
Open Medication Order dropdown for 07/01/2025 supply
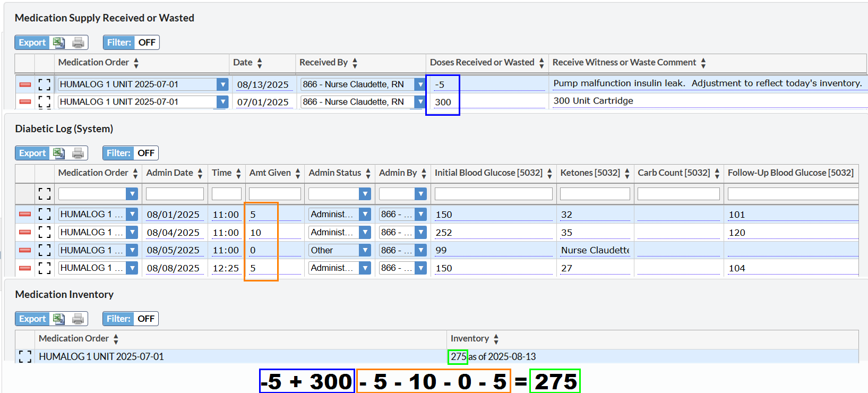tap(222, 101)
